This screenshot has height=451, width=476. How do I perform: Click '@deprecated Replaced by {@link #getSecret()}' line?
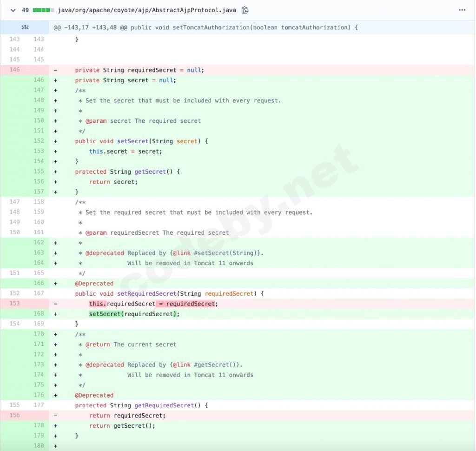160,365
